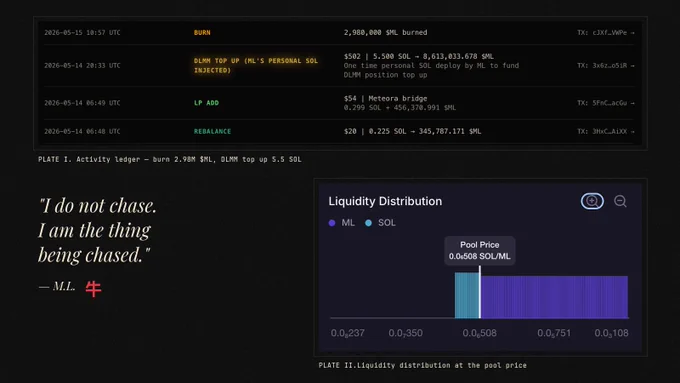This screenshot has width=680, height=383.
Task: Click the 2026-05-14 06:48 UTC timestamp
Action: point(82,131)
